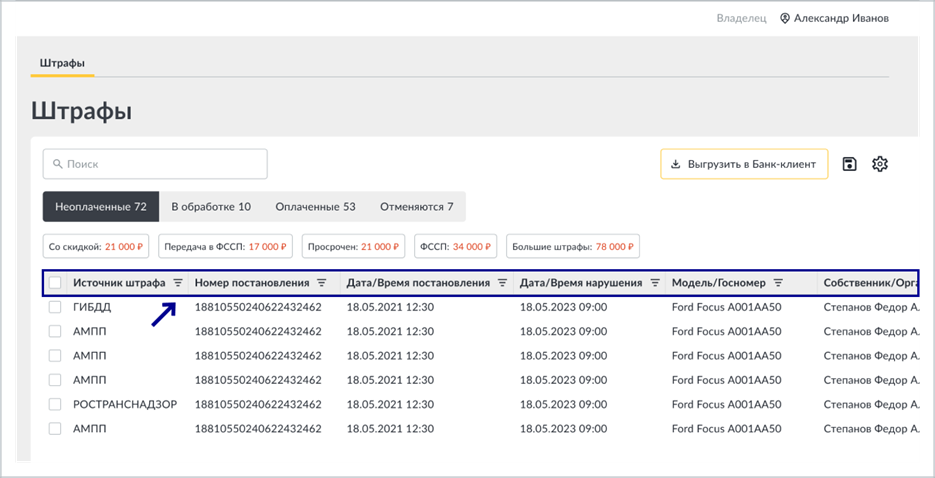Apply the Передача в ФССП 17 000 ₽ filter
Screen dimensions: 935x478
click(x=225, y=246)
